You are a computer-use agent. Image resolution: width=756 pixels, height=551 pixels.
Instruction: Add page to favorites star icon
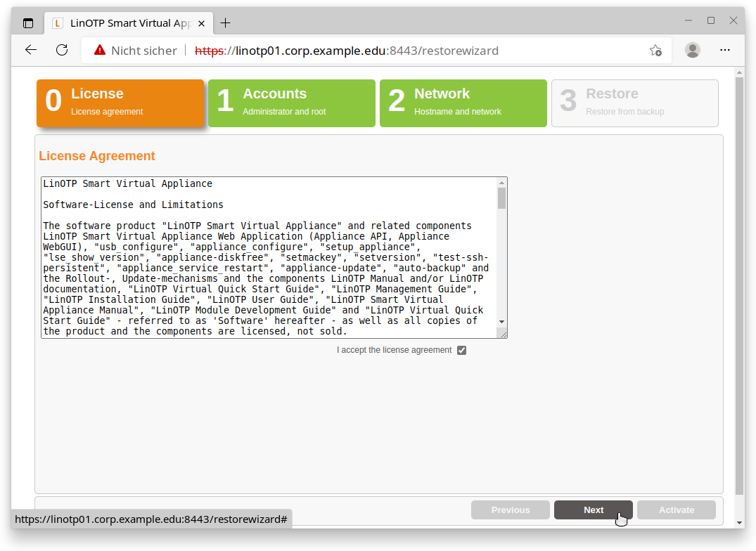[655, 51]
